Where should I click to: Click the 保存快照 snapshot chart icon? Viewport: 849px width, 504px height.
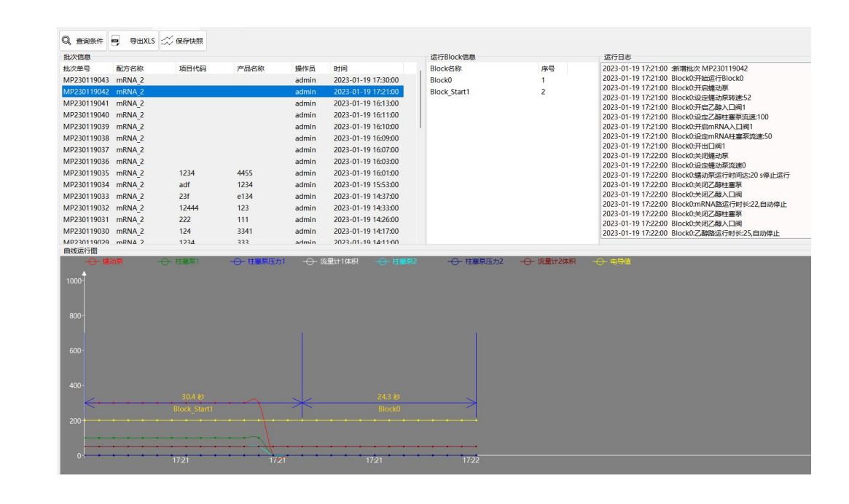(x=166, y=42)
